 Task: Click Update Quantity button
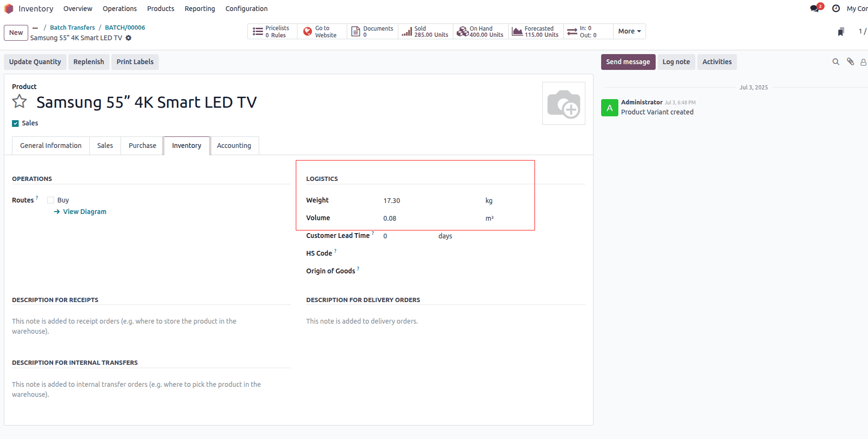pyautogui.click(x=35, y=62)
